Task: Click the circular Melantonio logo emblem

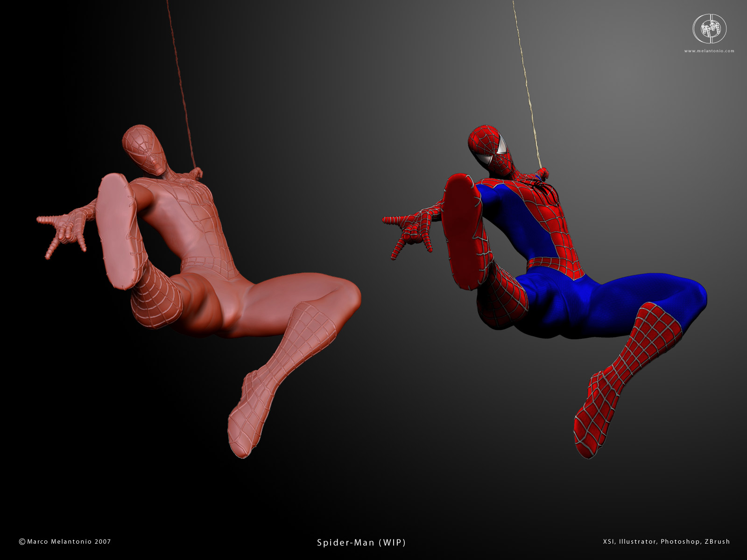Action: click(709, 30)
